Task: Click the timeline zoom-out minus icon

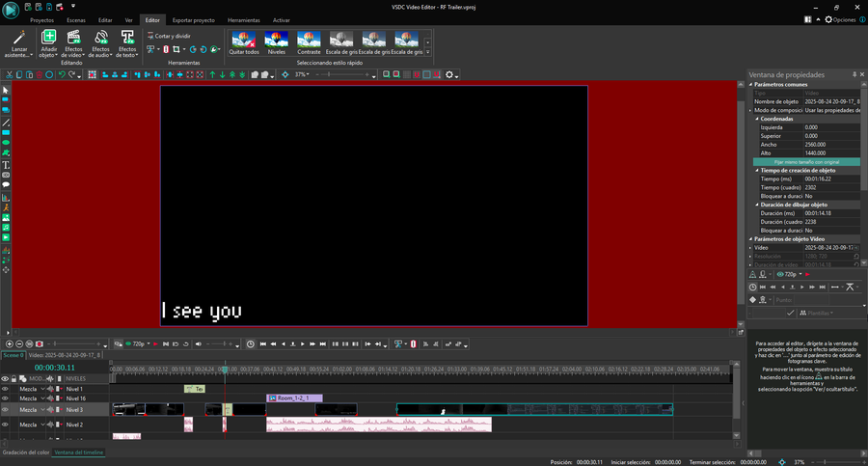Action: click(x=19, y=344)
